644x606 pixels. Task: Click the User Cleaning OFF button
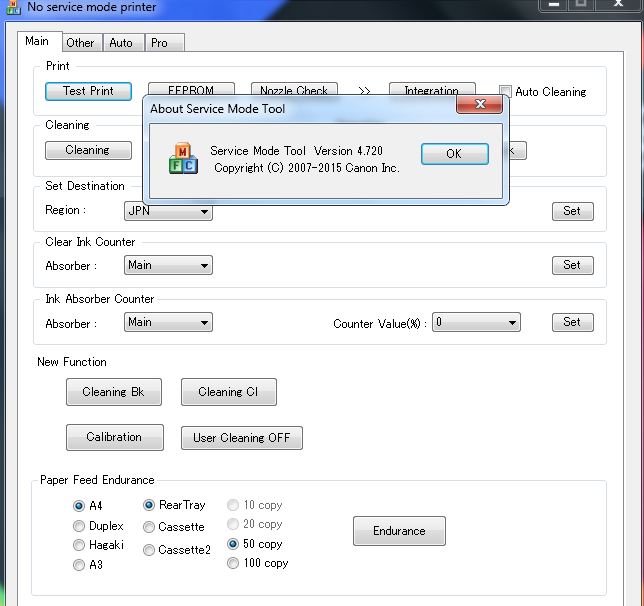pyautogui.click(x=242, y=438)
